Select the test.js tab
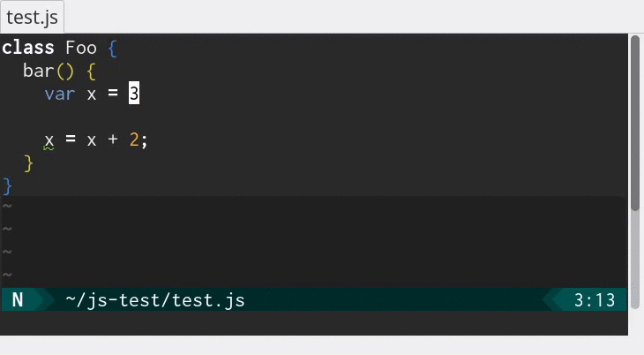This screenshot has height=355, width=644. [x=33, y=16]
